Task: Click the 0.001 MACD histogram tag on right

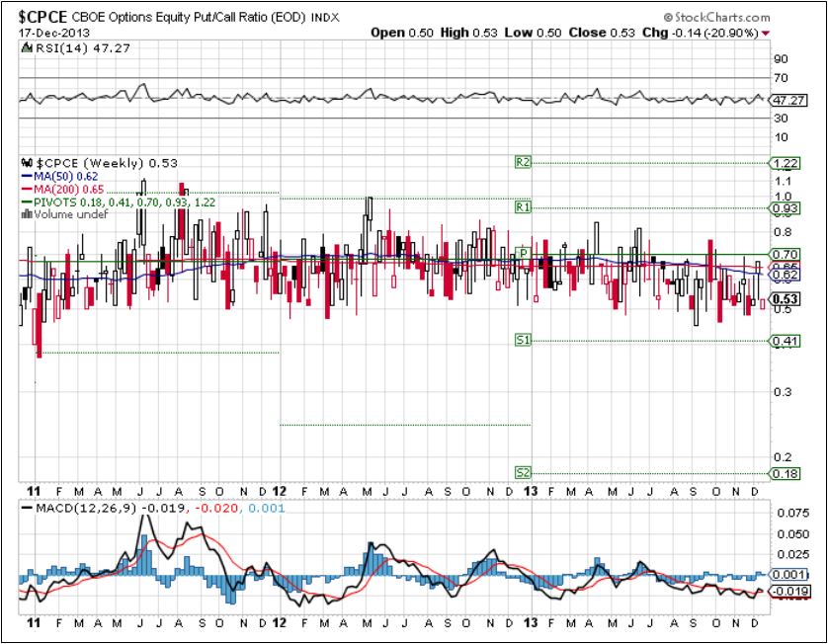Action: click(788, 575)
